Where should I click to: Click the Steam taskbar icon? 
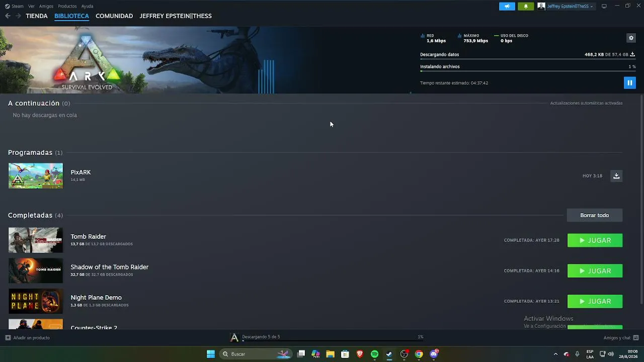[x=389, y=354]
